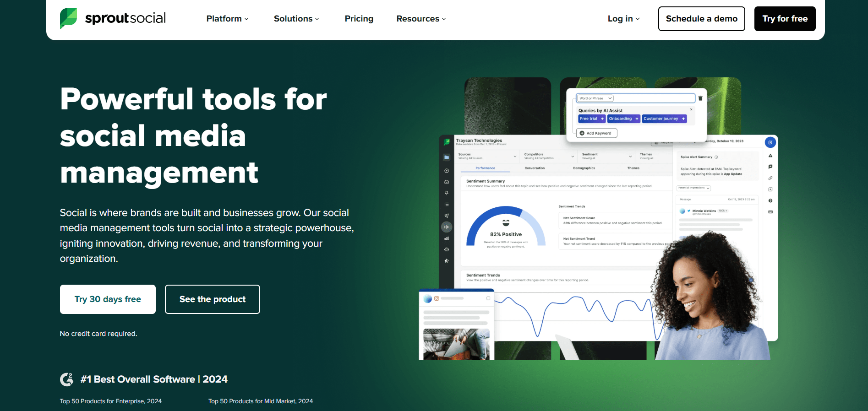The width and height of the screenshot is (868, 411).
Task: Click the sprout social wordmark
Action: point(126,18)
